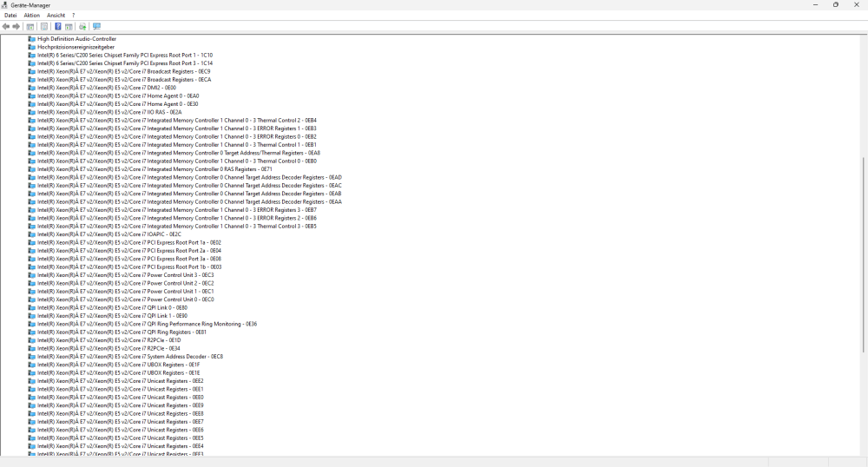Click the device icon of PCI Express Root Port 1a - 0E02
Viewport: 868px width, 467px height.
pos(32,242)
